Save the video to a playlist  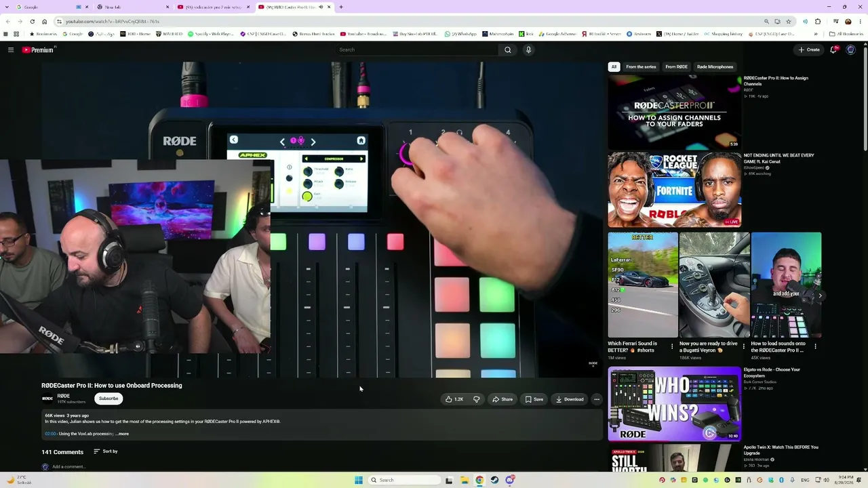(x=534, y=399)
